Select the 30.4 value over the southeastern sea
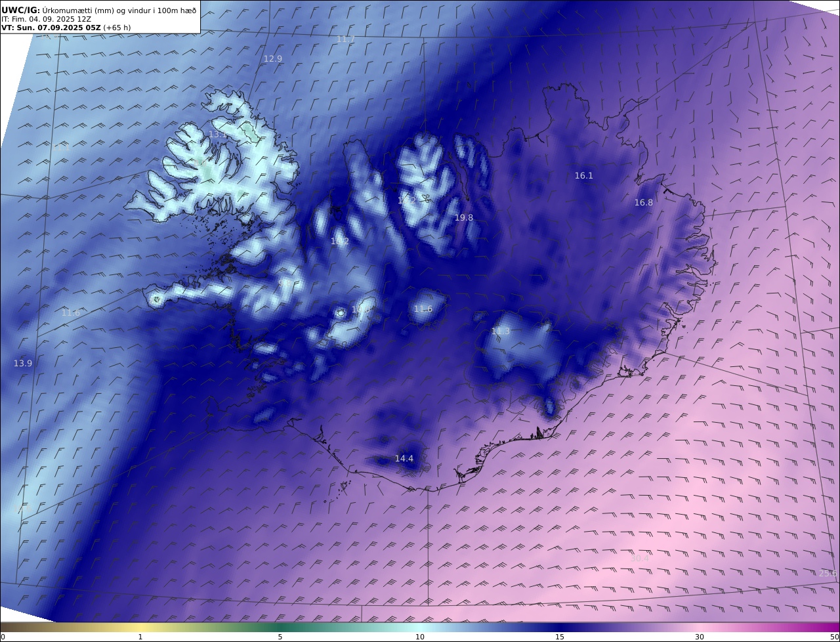 point(640,559)
